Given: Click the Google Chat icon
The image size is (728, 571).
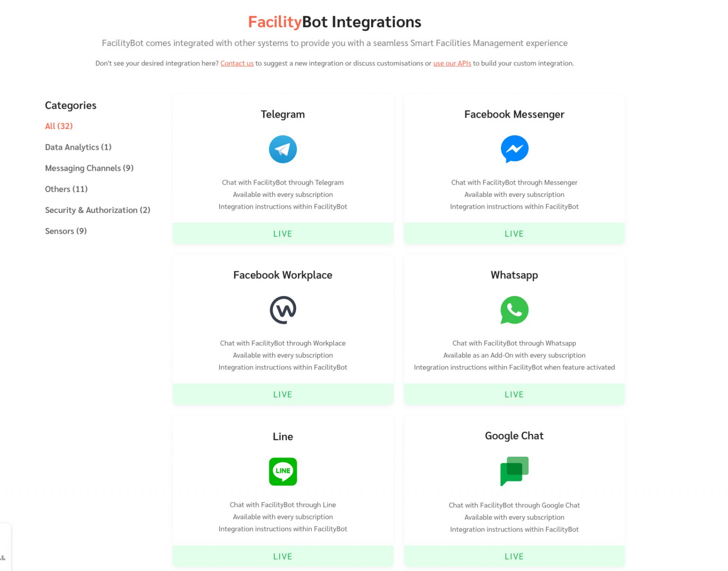Looking at the screenshot, I should (514, 471).
